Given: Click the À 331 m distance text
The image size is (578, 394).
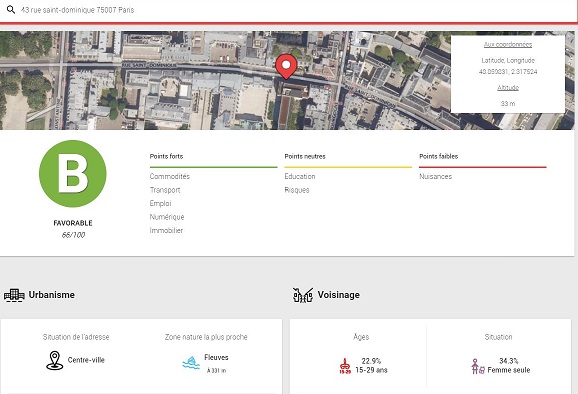Looking at the screenshot, I should (x=216, y=370).
